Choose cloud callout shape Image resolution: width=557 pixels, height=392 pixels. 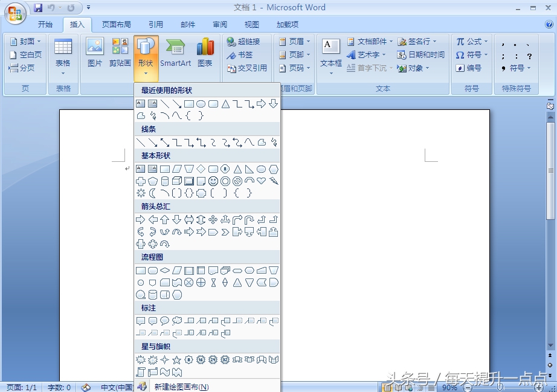point(177,321)
